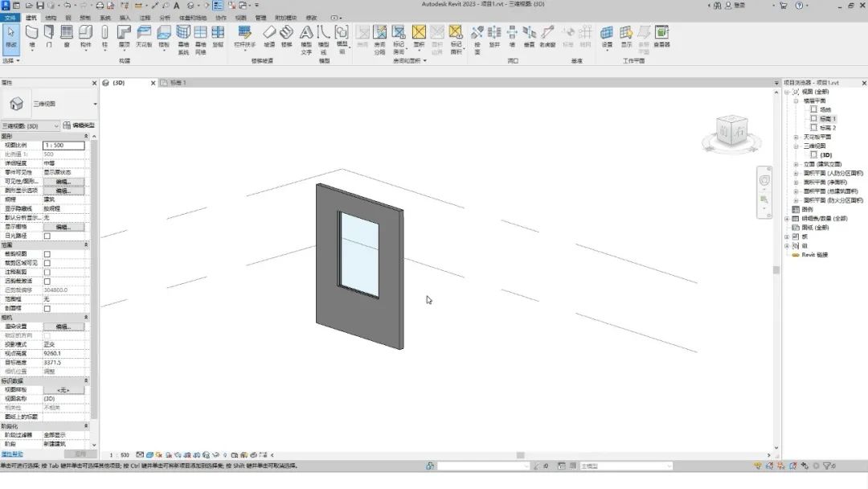Collapse the 楼层平面 node in project browser
Screen dimensions: 868x489
point(796,101)
